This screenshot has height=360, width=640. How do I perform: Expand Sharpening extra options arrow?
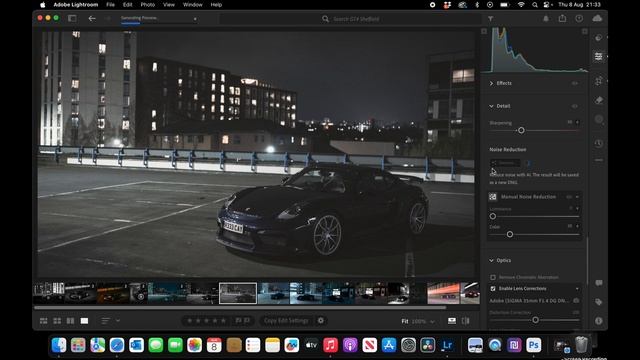click(x=578, y=122)
